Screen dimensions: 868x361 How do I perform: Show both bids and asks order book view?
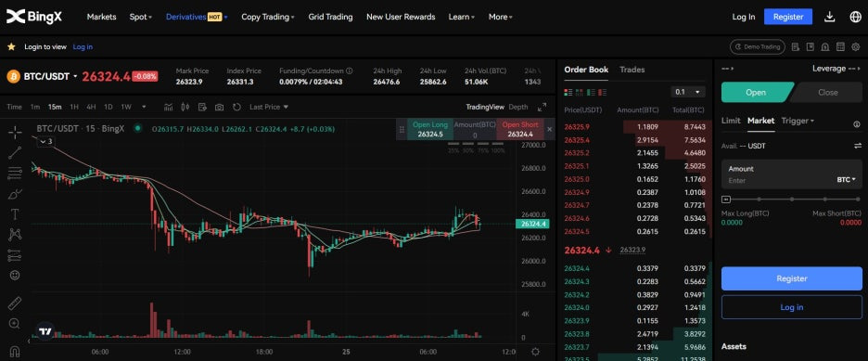click(568, 92)
